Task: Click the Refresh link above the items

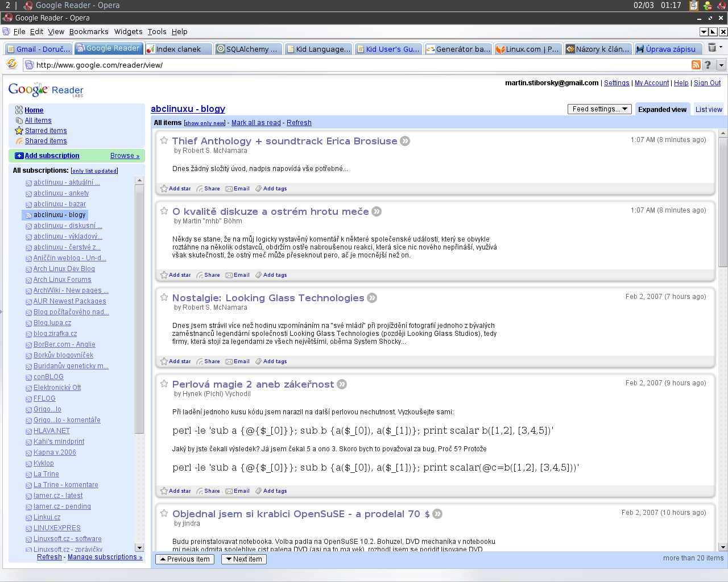Action: [x=299, y=123]
